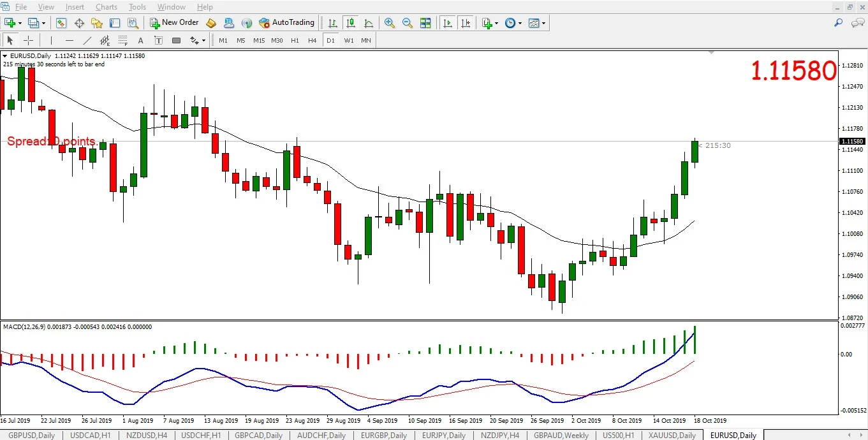Open the Strategy Tester magnifier icon
The width and height of the screenshot is (868, 440).
coord(133,23)
